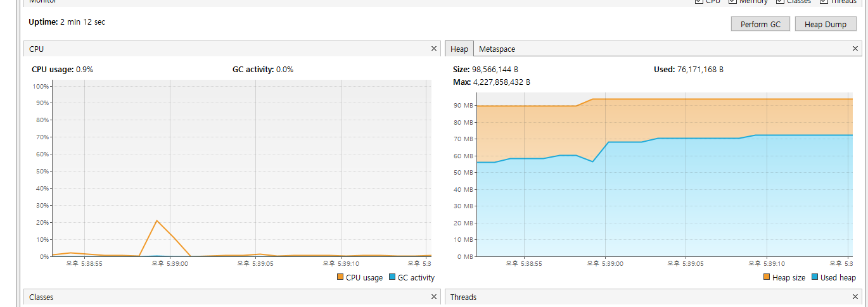The height and width of the screenshot is (307, 868).
Task: Close the CPU chart panel
Action: tap(434, 49)
